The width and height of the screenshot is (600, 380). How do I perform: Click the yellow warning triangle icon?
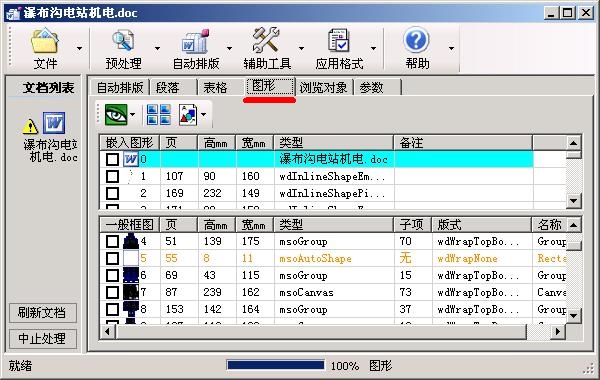(x=30, y=126)
